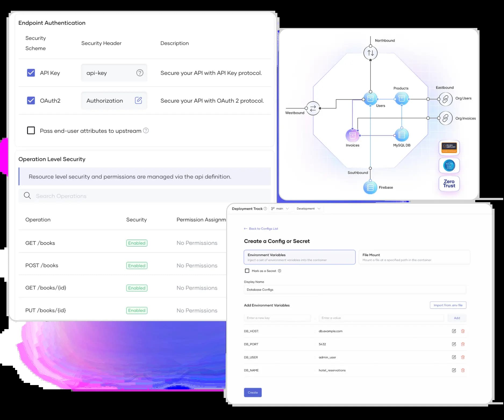
Task: Click the help icon in api-key field
Action: [140, 73]
